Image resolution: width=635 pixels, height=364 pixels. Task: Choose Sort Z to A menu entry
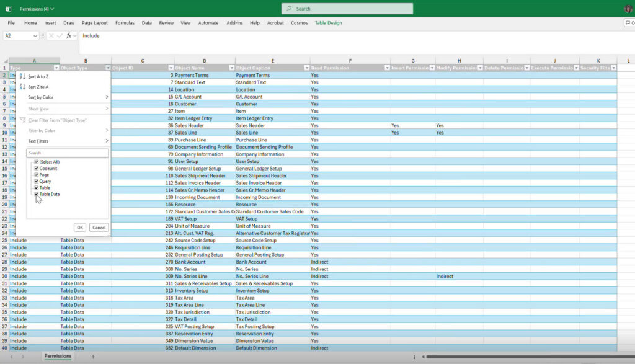[x=63, y=87]
